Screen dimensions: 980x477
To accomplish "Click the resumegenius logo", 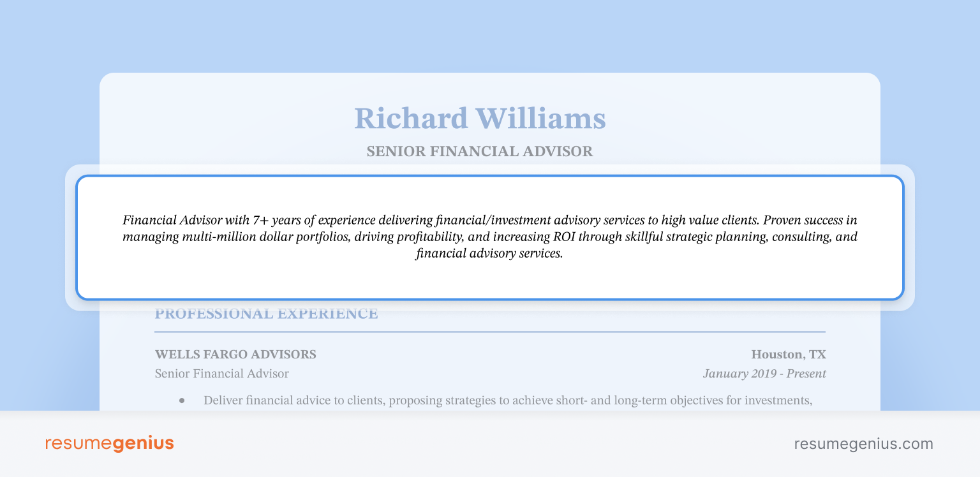I will [x=109, y=444].
